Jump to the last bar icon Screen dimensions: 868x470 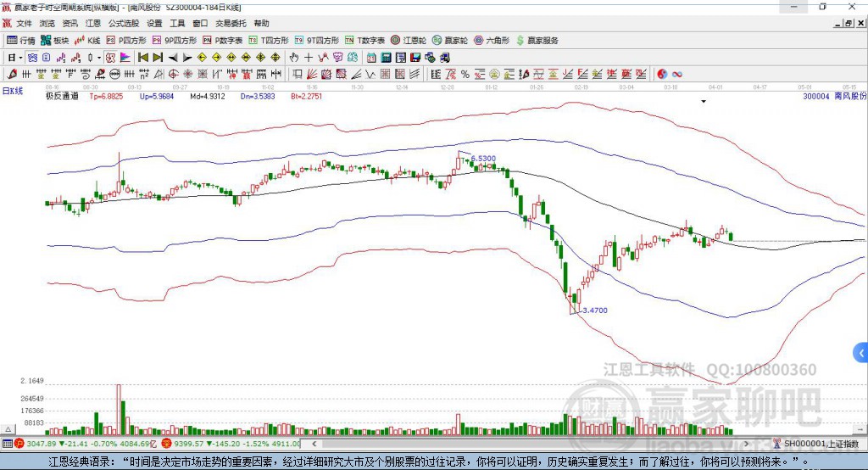click(158, 57)
